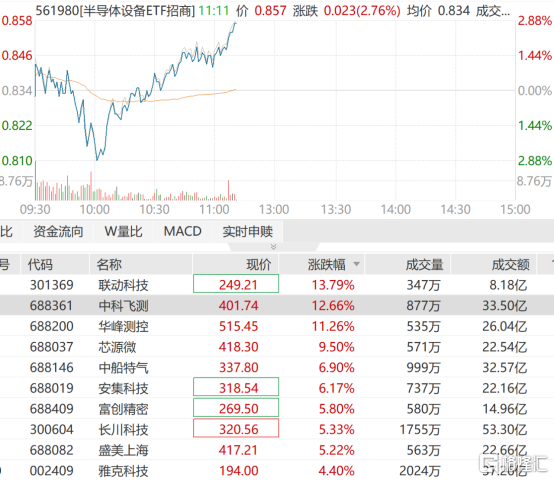Click the 均价 0.834 header value

[438, 11]
